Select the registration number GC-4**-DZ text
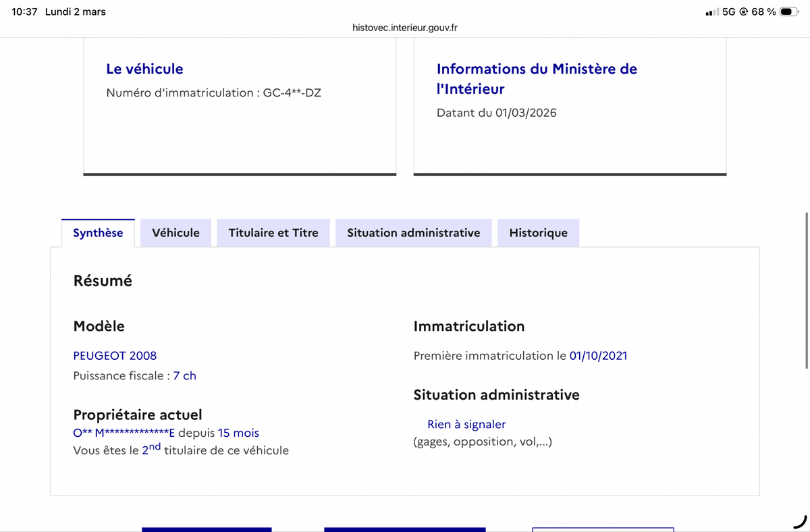810x532 pixels. [x=292, y=92]
